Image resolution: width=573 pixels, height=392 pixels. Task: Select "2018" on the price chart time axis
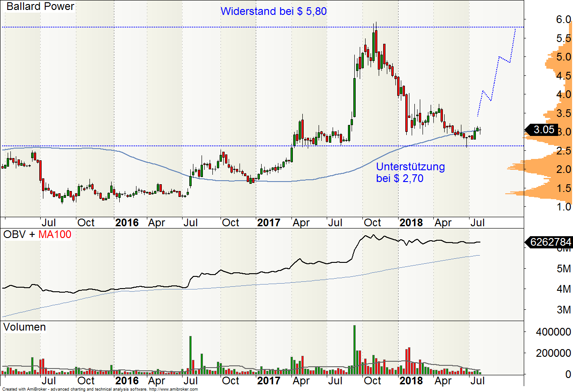pos(411,223)
